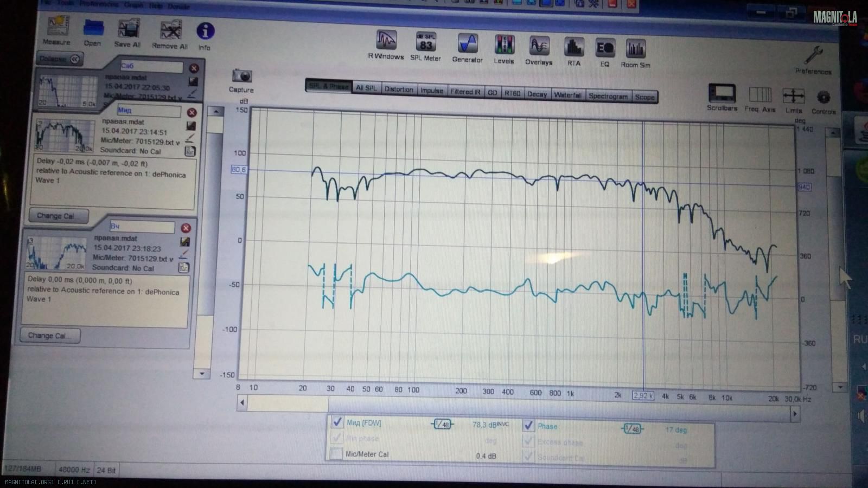Enable the Mic/Meter Cal trace
The width and height of the screenshot is (868, 488).
click(x=336, y=454)
